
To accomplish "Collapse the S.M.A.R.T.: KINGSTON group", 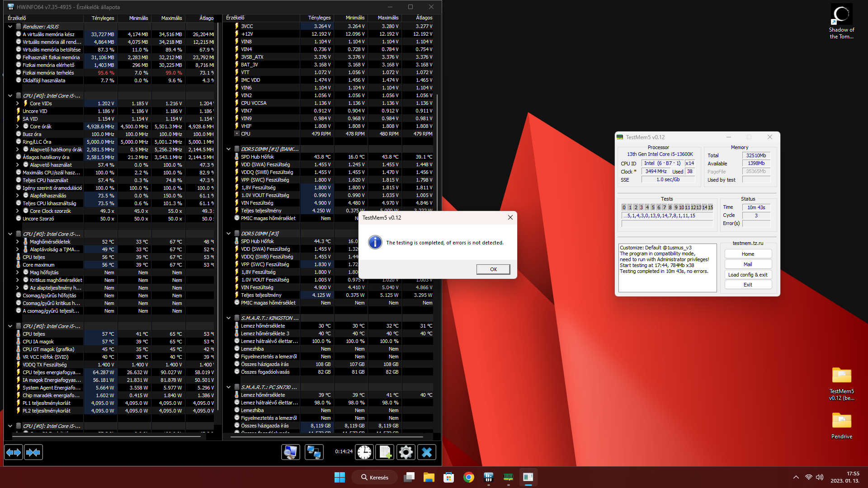I will [x=228, y=318].
